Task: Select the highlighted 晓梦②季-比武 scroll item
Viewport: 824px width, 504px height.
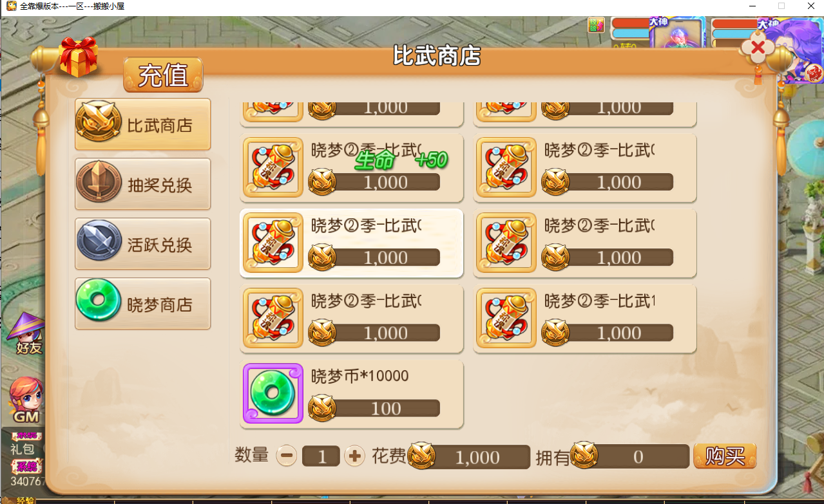Action: point(352,243)
